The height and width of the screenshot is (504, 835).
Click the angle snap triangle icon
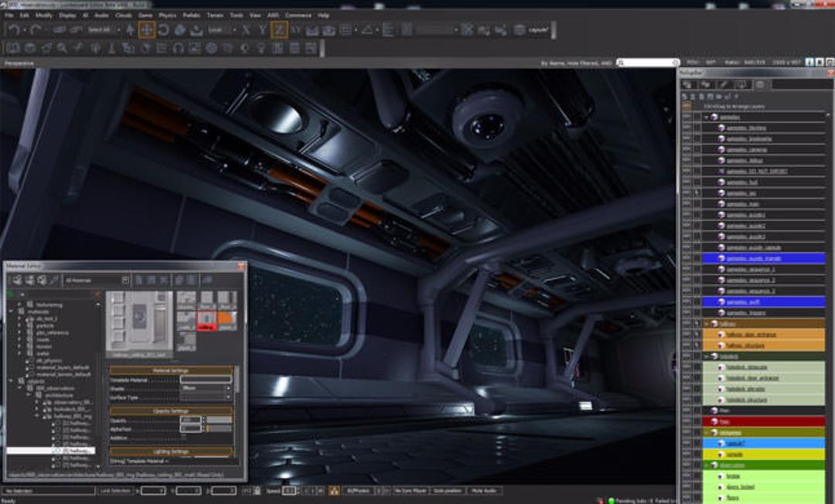click(367, 30)
